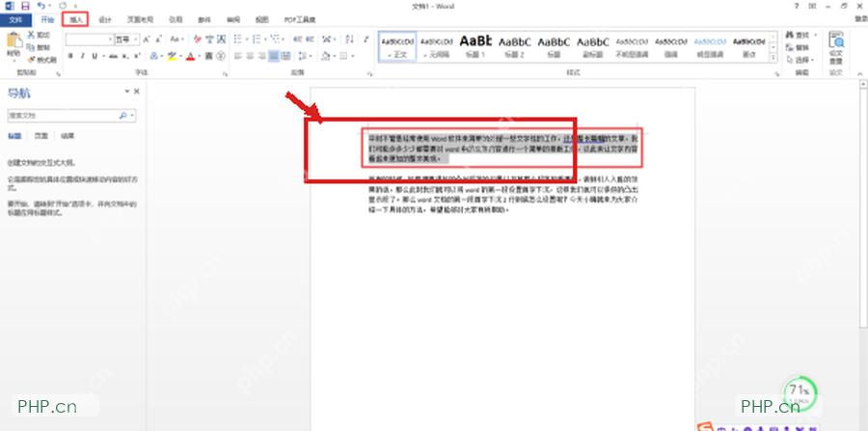Click the phonetic guide icon
Screen dimensions: 868x431
pos(210,40)
